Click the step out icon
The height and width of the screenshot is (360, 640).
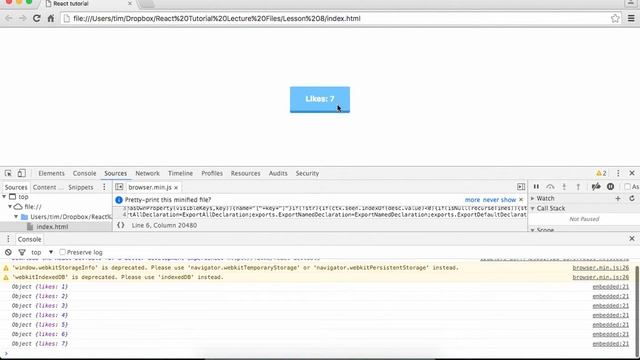click(x=578, y=187)
